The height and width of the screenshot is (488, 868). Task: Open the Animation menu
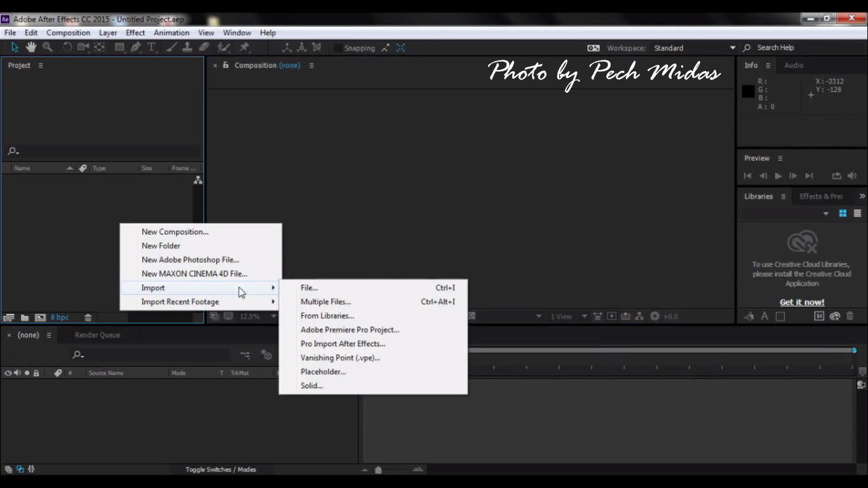click(x=172, y=32)
